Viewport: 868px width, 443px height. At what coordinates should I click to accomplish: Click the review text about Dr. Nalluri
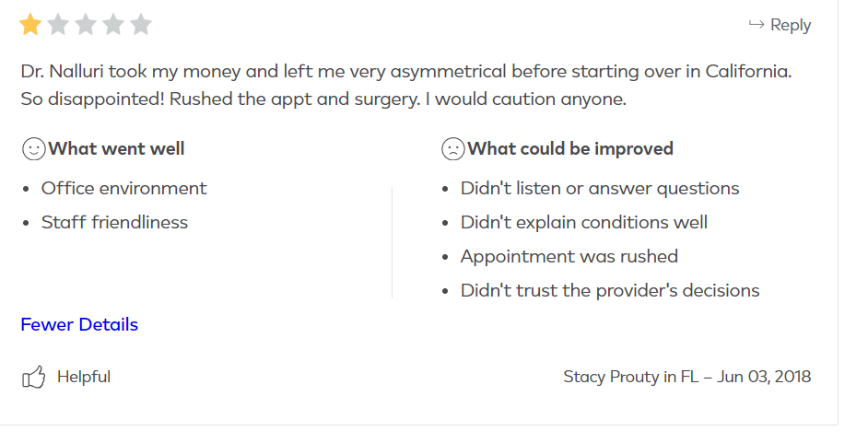pos(406,85)
